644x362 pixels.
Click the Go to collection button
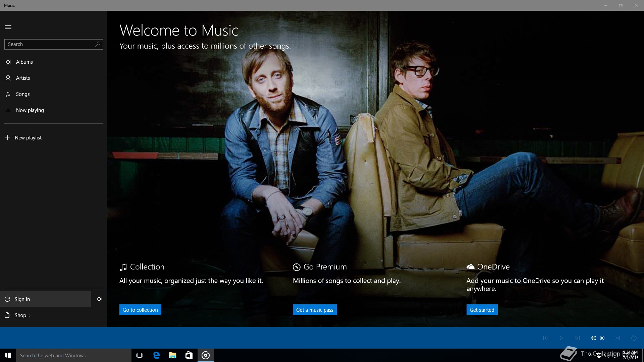140,310
